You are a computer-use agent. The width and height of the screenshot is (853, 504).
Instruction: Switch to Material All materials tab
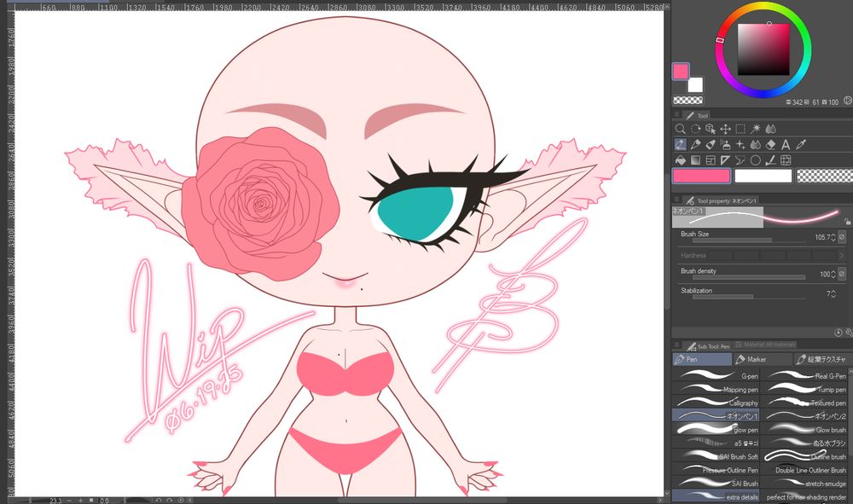[765, 345]
